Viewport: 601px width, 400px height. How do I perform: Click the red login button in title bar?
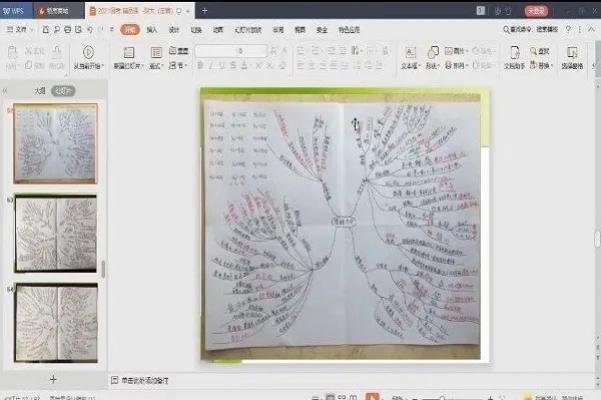click(537, 10)
